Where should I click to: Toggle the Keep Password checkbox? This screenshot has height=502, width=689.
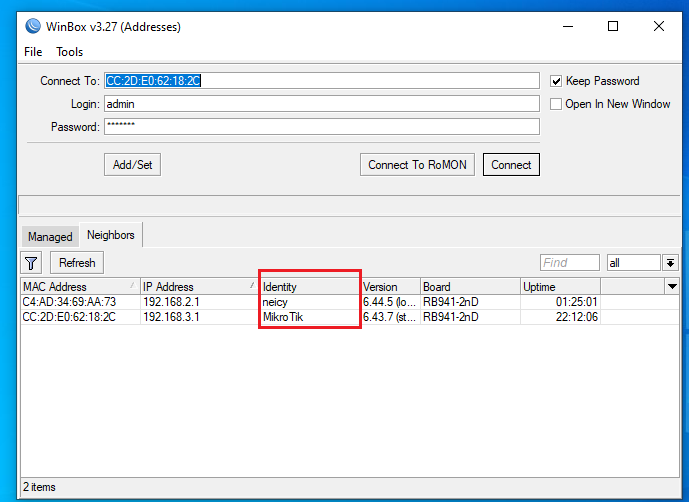coord(556,81)
